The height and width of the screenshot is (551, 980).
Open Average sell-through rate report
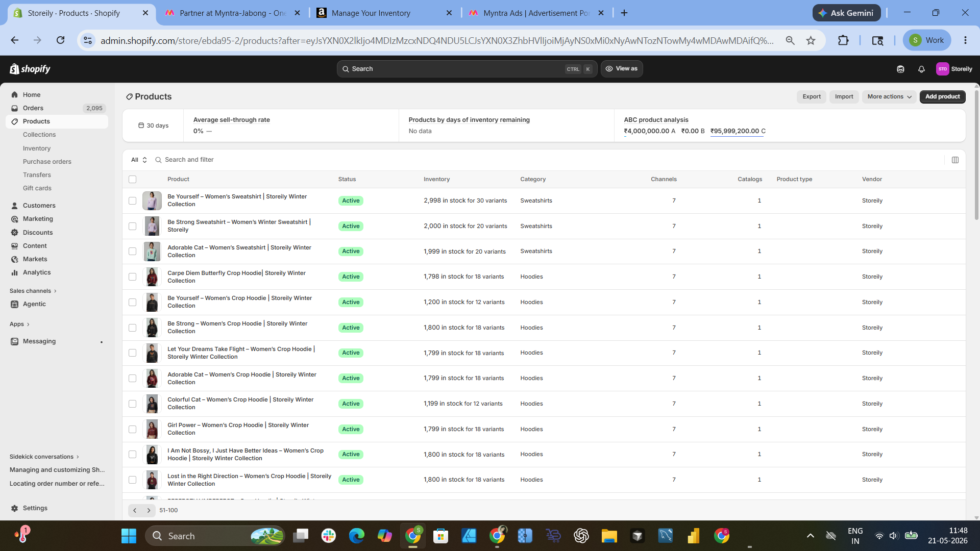[232, 120]
